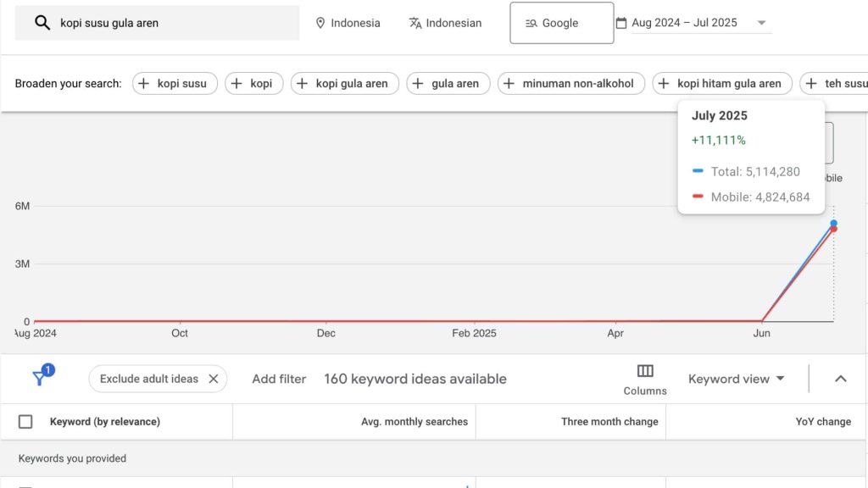Add 'kopi susu' plus icon chip
The width and height of the screenshot is (868, 488).
pyautogui.click(x=144, y=83)
